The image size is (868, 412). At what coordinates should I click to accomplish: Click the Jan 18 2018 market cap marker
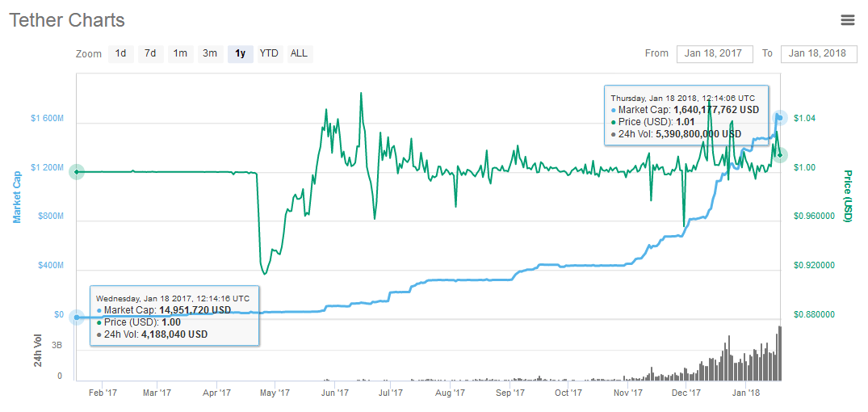pyautogui.click(x=779, y=118)
